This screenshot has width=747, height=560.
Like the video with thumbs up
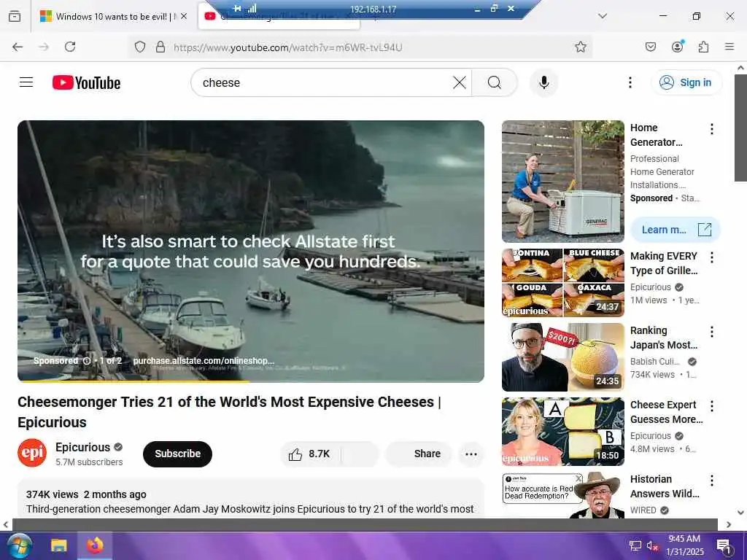click(309, 454)
